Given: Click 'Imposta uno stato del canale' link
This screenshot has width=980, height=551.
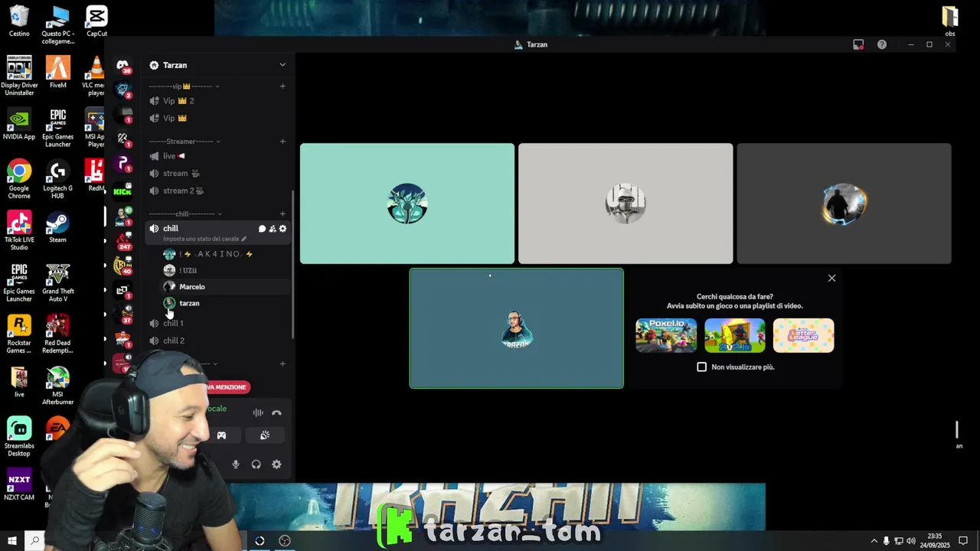Looking at the screenshot, I should tap(201, 239).
